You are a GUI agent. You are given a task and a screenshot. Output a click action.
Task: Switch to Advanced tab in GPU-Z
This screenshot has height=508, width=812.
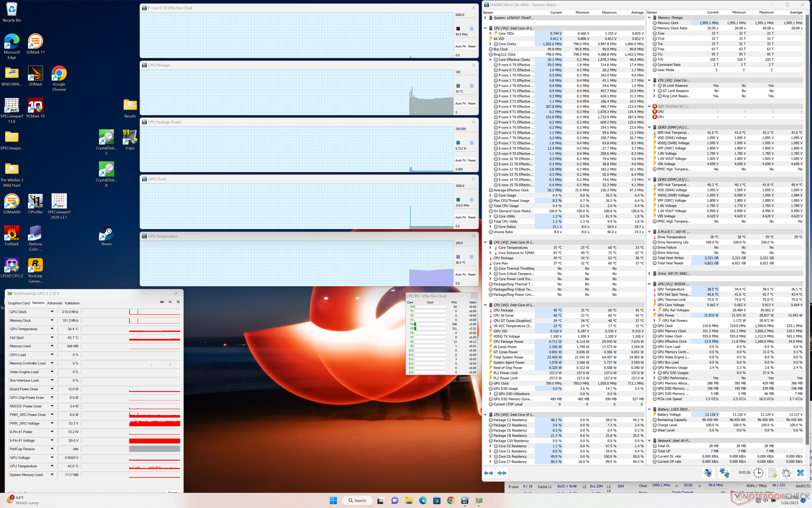55,303
